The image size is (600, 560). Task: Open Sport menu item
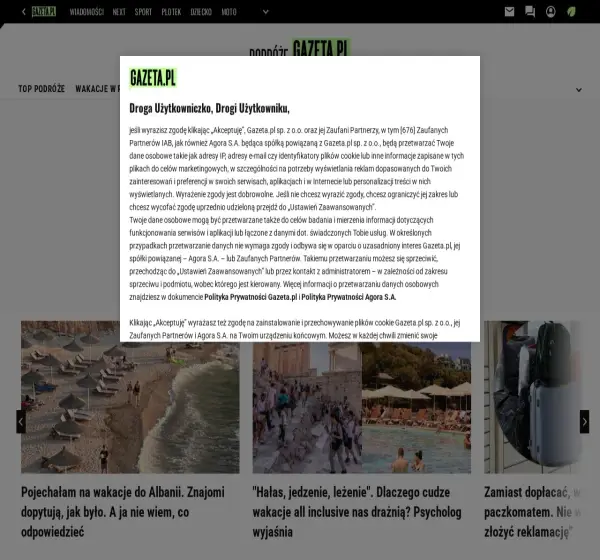point(143,12)
